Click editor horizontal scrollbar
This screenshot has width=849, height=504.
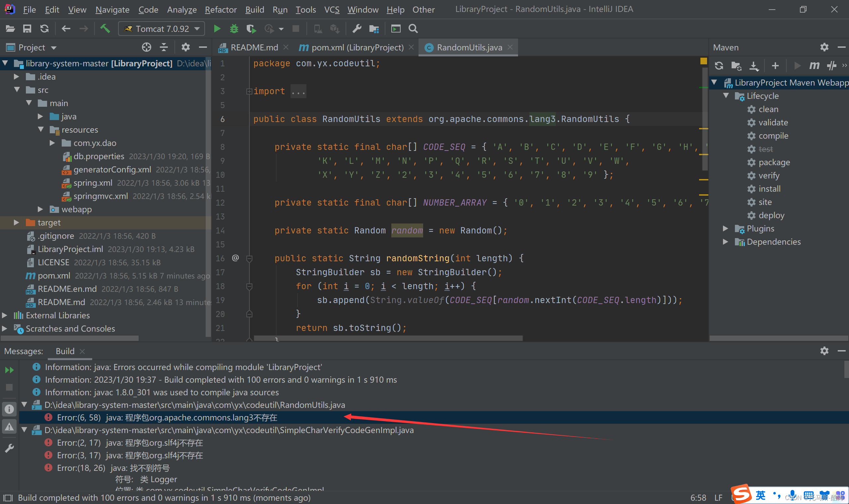coord(388,338)
